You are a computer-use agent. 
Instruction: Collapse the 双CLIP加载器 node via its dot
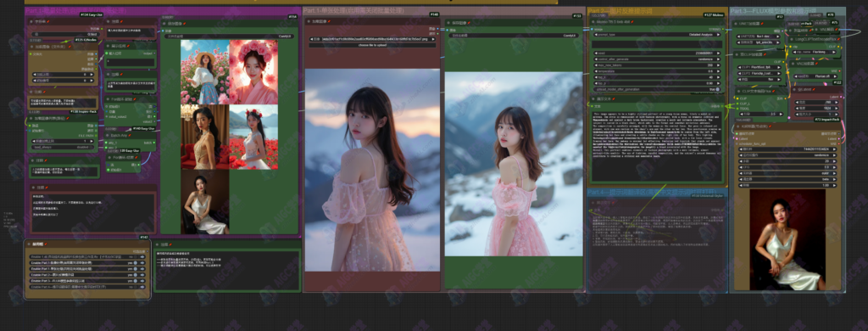[x=736, y=53]
